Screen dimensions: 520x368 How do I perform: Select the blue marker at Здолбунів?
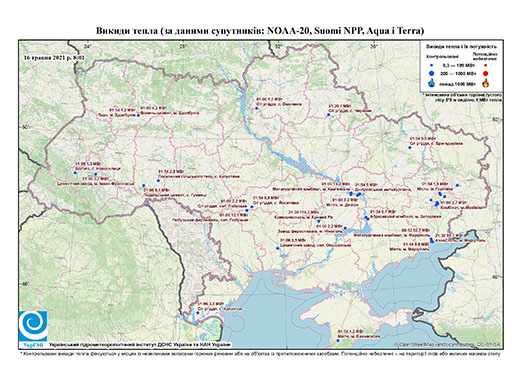(138, 115)
